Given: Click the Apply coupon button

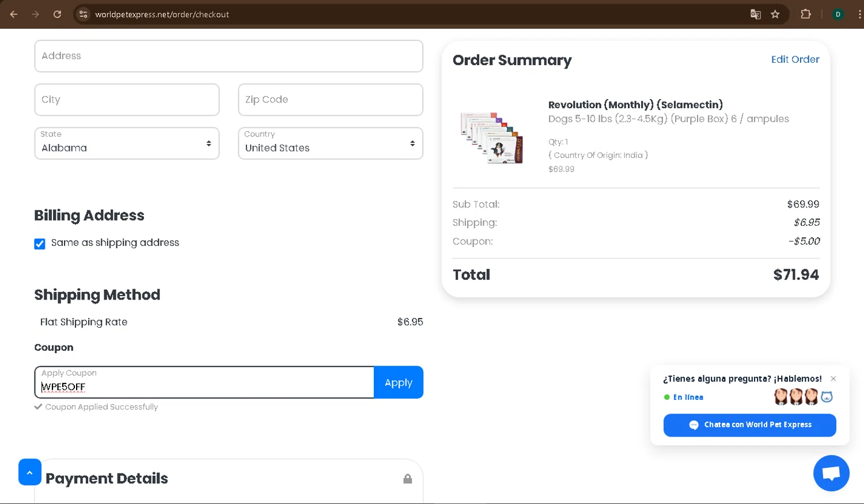Looking at the screenshot, I should pos(399,382).
